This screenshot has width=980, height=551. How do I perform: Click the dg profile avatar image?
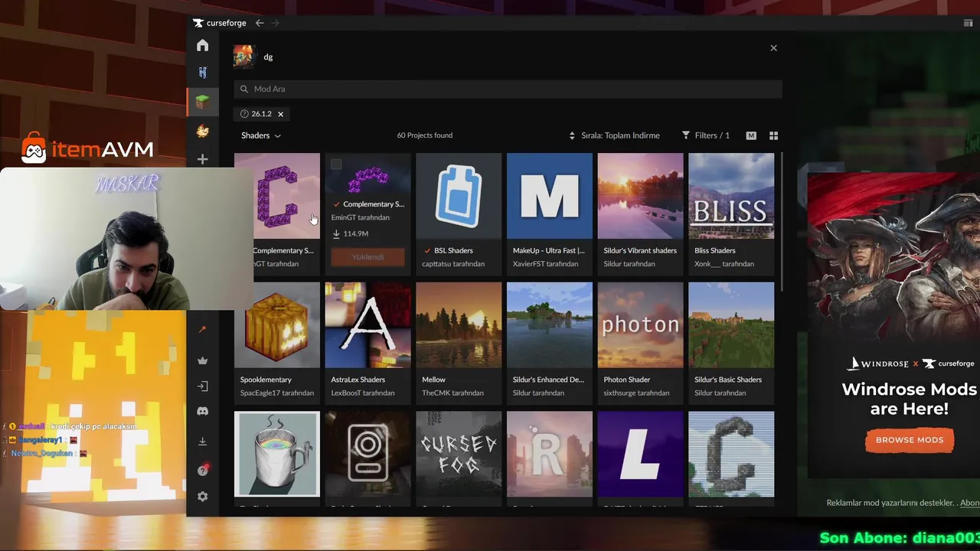[x=243, y=57]
